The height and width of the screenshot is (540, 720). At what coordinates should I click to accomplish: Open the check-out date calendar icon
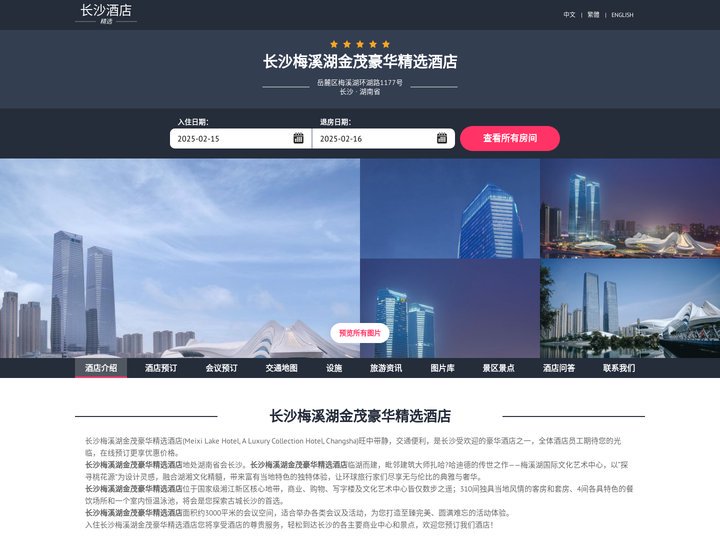[x=442, y=138]
